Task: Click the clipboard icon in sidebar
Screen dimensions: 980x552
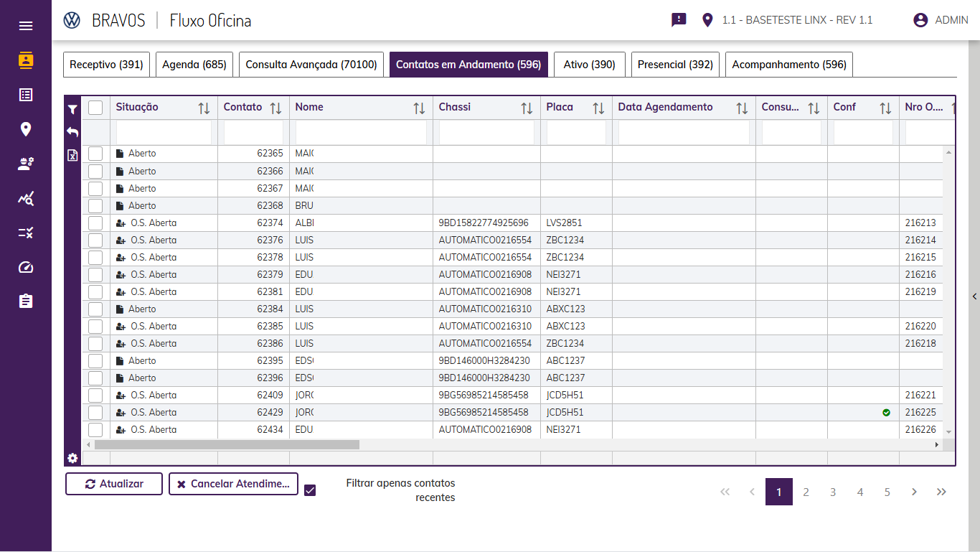Action: click(26, 301)
